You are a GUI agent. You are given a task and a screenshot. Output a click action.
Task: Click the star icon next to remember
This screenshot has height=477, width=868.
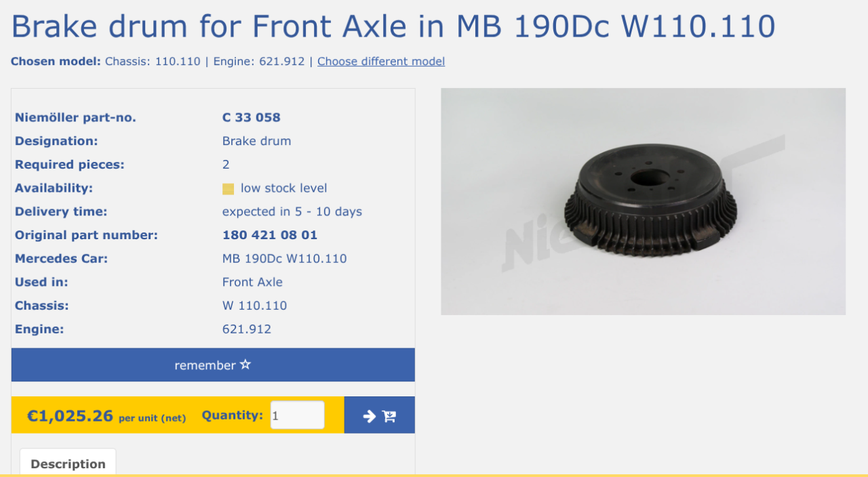pos(245,365)
